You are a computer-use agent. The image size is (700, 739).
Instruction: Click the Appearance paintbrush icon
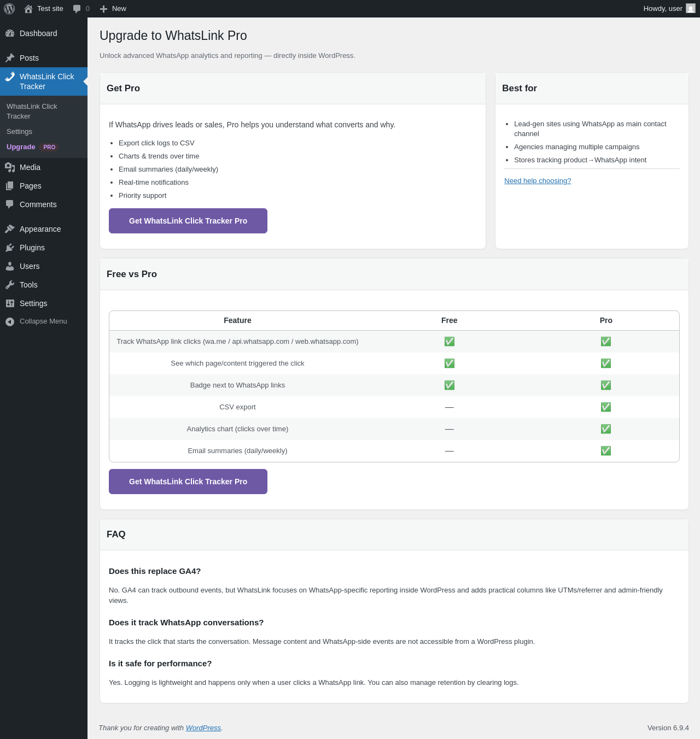10,229
